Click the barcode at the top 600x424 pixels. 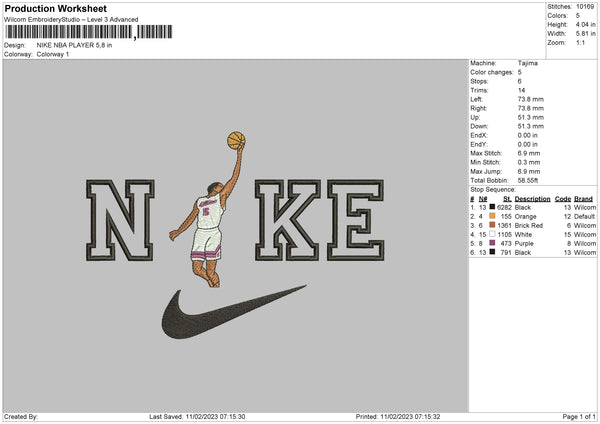coord(89,32)
